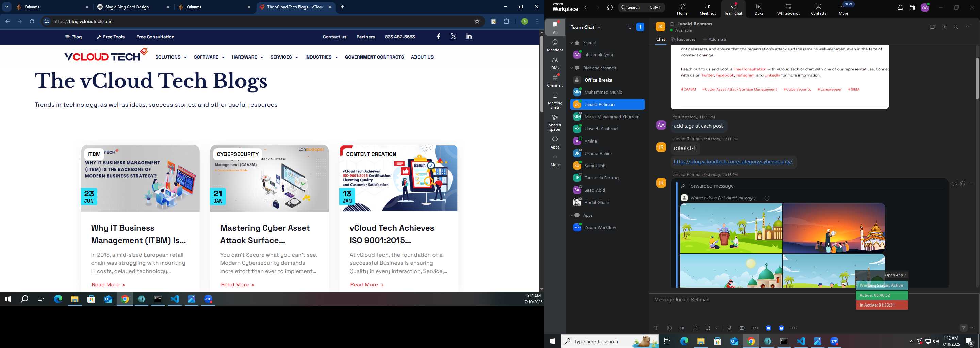Screen dimensions: 980x348
Task: Click the Zoom Search box
Action: coord(641,7)
